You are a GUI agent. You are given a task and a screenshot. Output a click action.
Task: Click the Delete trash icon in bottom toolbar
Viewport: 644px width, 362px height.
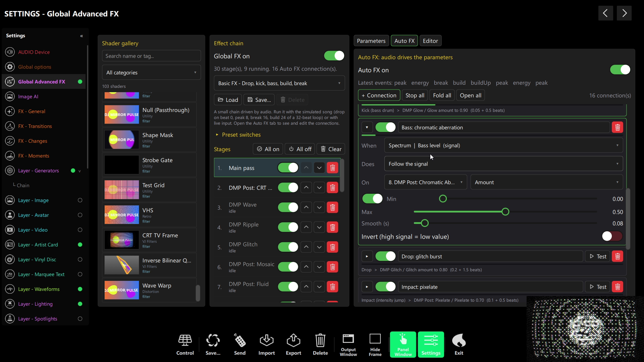tap(320, 345)
